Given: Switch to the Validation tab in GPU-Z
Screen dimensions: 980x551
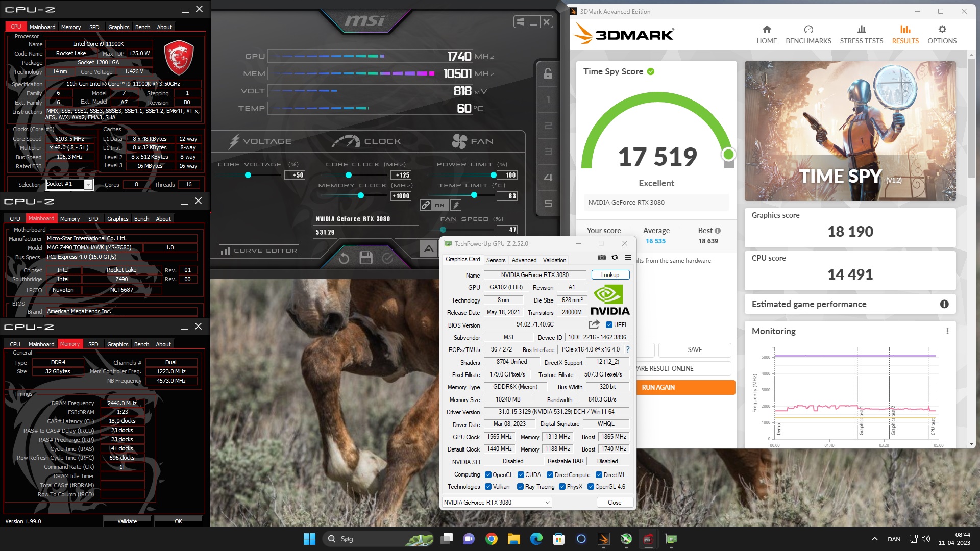Looking at the screenshot, I should [x=554, y=260].
